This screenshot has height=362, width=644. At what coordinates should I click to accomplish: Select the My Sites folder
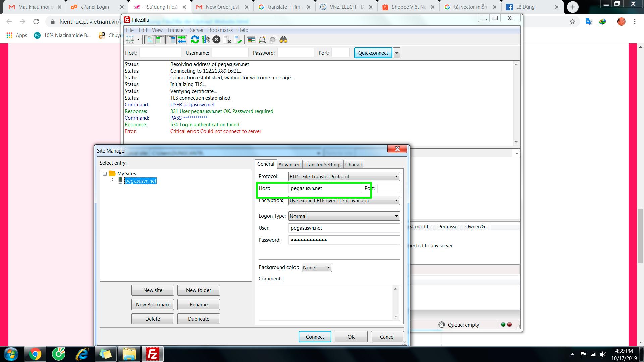click(x=126, y=174)
